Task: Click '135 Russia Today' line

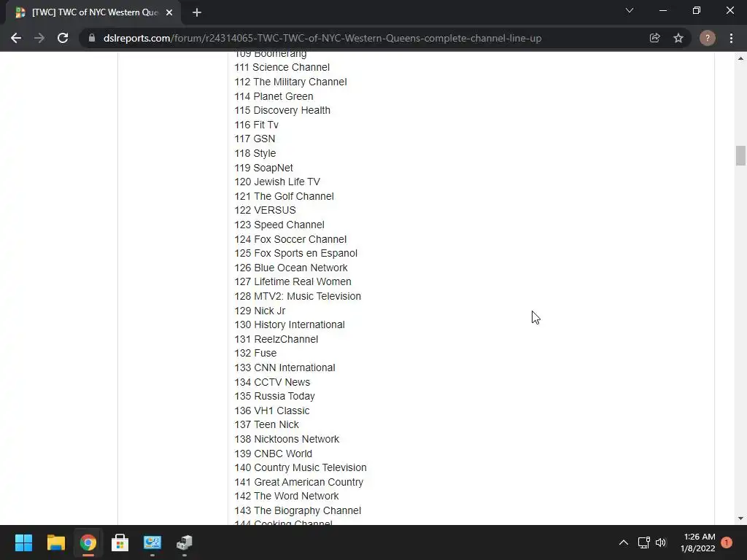Action: point(275,396)
